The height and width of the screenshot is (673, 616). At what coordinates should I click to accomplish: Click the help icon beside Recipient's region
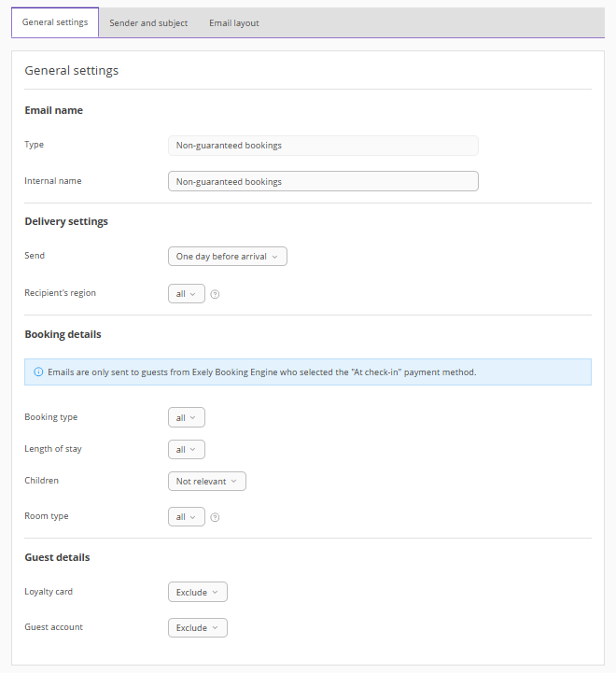[215, 294]
